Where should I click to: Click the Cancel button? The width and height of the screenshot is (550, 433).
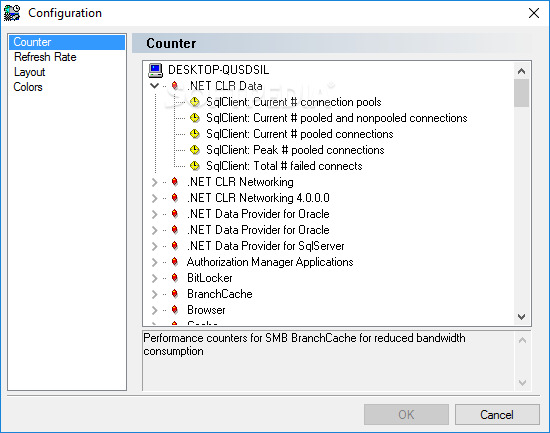pyautogui.click(x=497, y=414)
